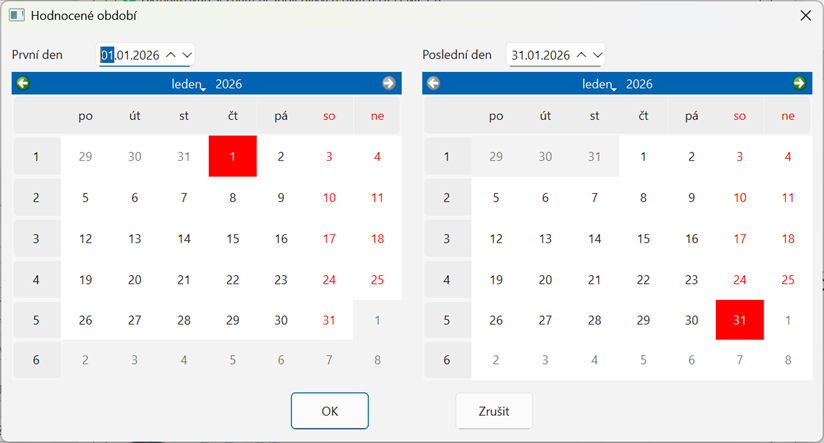Increase the Poslední den date with up arrow
This screenshot has height=443, width=824.
point(582,54)
